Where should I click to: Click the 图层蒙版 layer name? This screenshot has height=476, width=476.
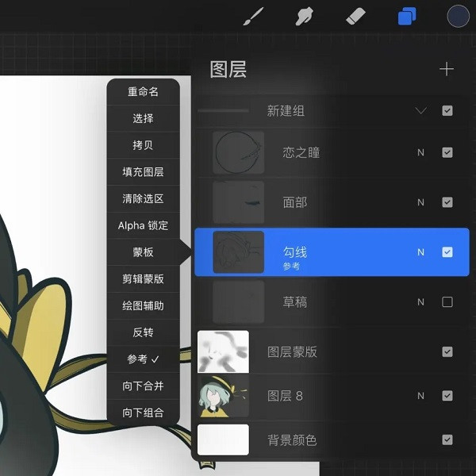[292, 351]
